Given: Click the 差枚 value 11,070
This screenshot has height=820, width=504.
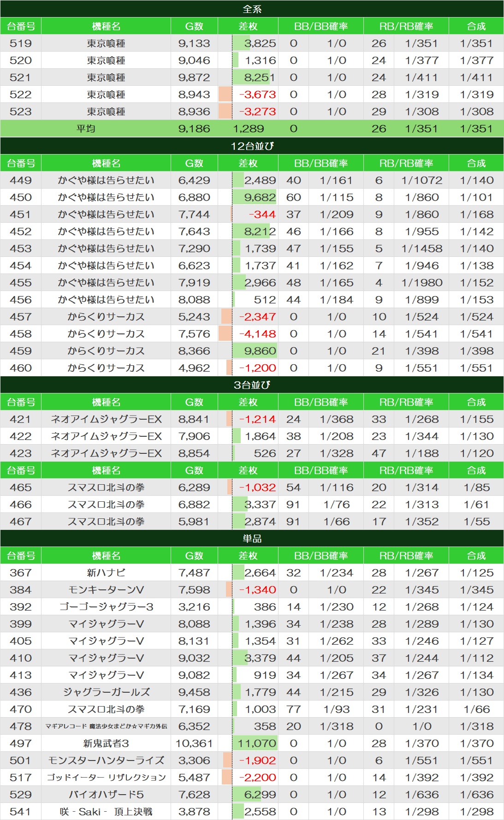Looking at the screenshot, I should point(257,743).
